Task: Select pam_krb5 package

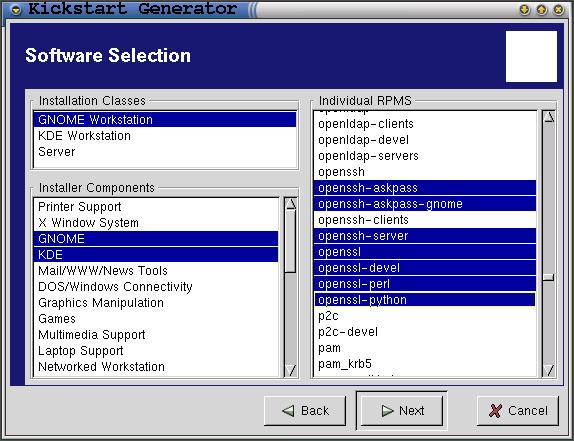Action: (x=425, y=364)
